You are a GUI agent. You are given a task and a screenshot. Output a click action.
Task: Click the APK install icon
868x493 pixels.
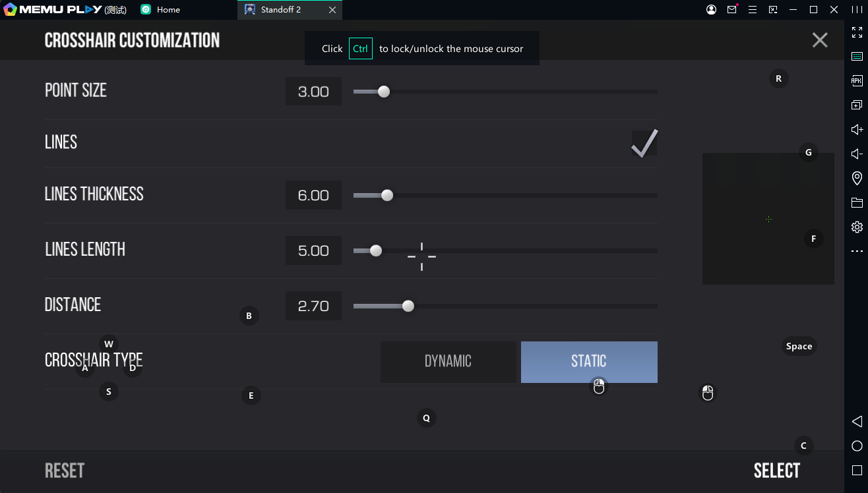pos(857,80)
